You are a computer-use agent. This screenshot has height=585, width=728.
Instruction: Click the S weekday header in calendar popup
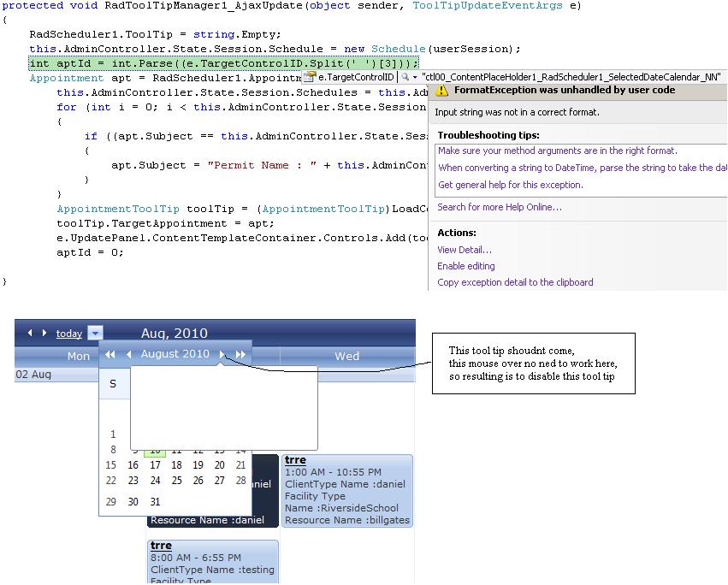(x=113, y=383)
